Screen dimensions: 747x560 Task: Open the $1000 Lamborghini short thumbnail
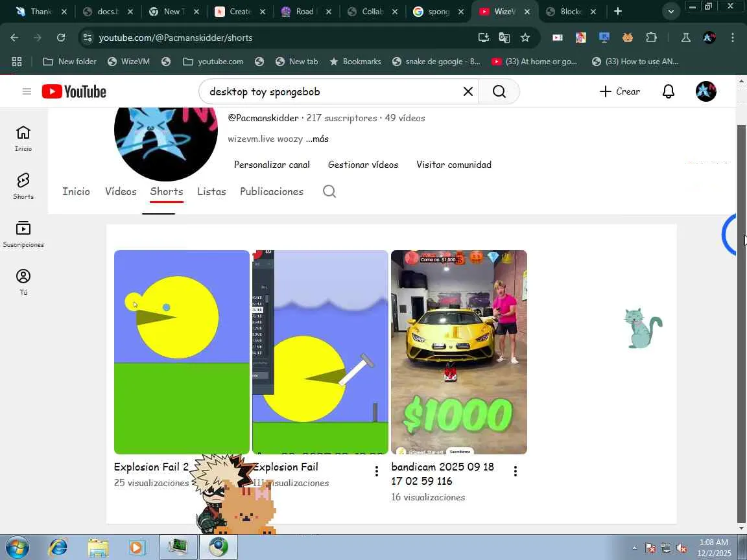tap(459, 352)
